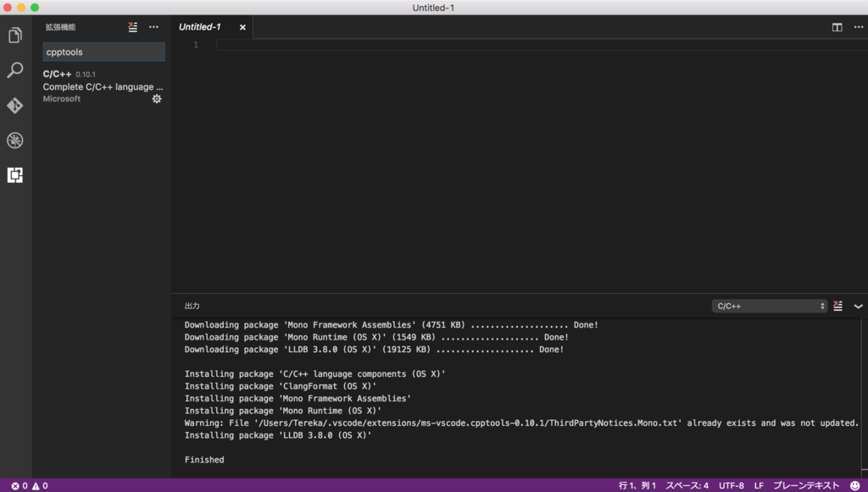Change indentation via スペース: 4
The image size is (868, 492).
(x=687, y=485)
